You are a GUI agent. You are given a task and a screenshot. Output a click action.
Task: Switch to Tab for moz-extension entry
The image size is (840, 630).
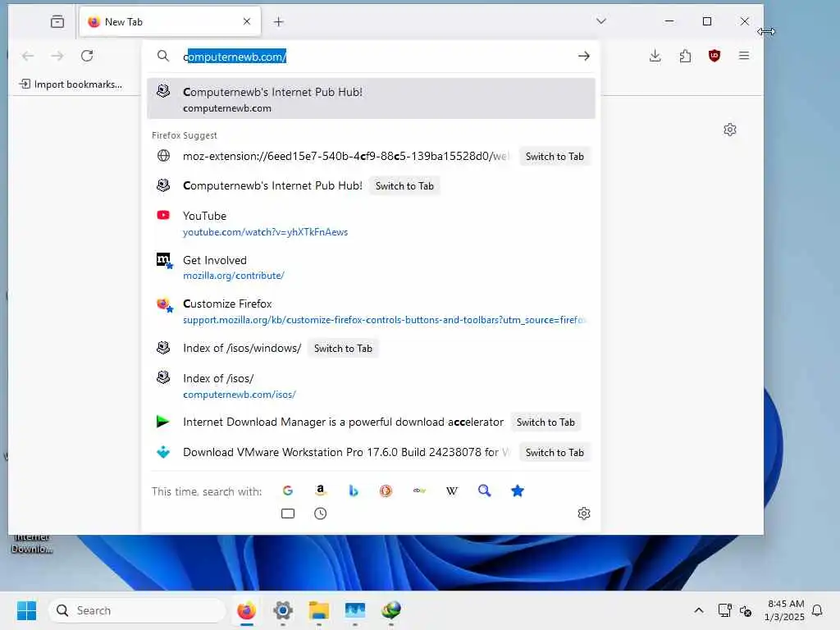pyautogui.click(x=555, y=157)
